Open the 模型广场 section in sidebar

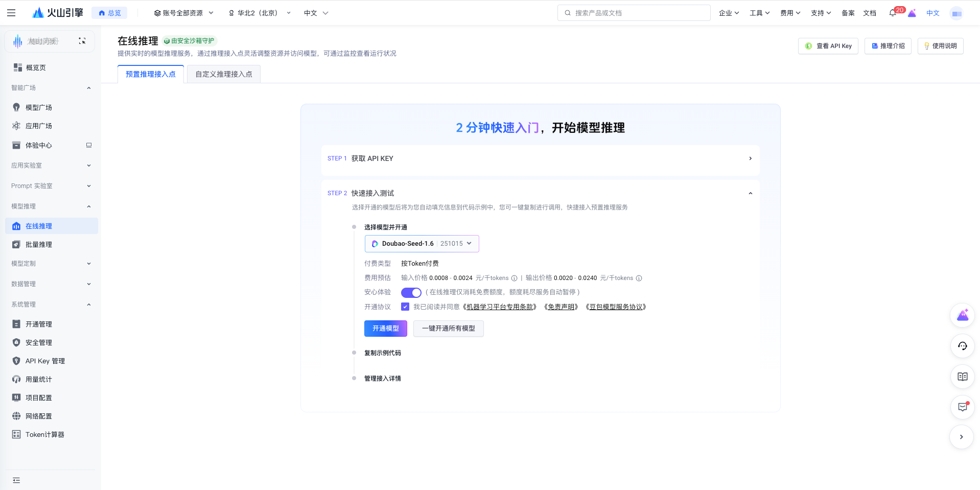(x=38, y=107)
